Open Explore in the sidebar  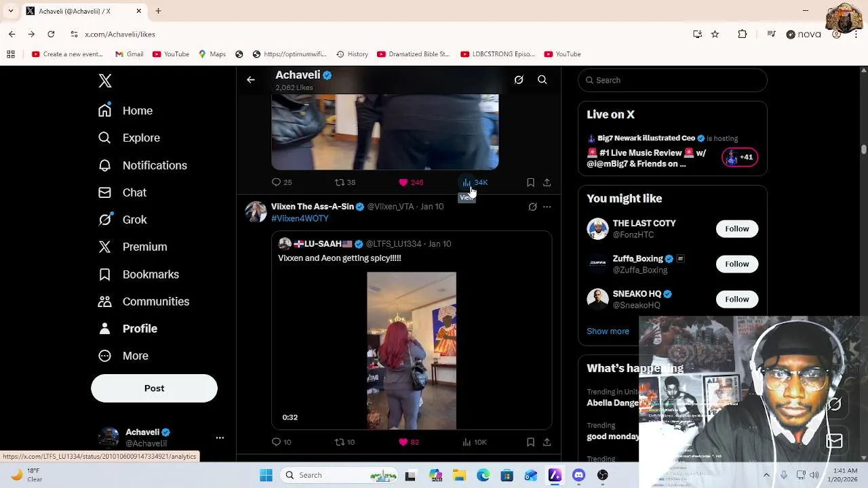point(129,138)
